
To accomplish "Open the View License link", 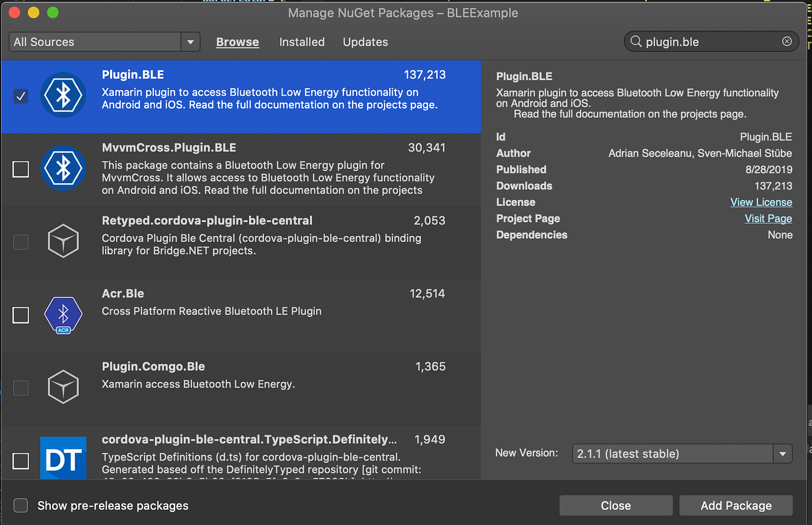I will (x=761, y=202).
